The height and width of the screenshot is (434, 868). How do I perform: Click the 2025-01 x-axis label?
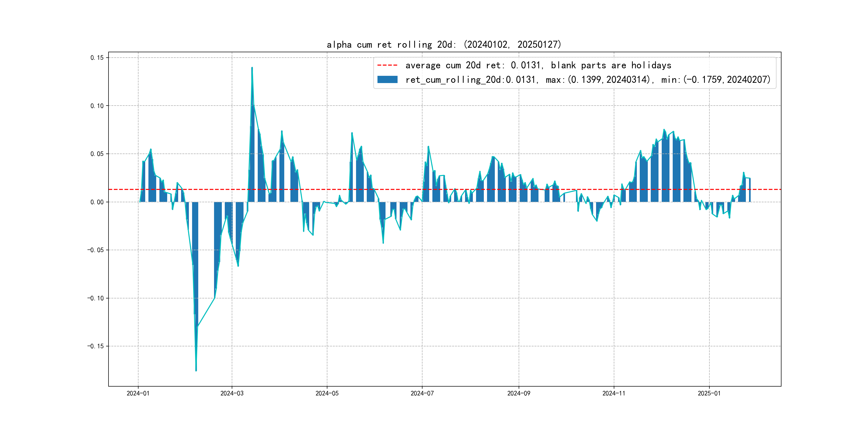pos(709,393)
